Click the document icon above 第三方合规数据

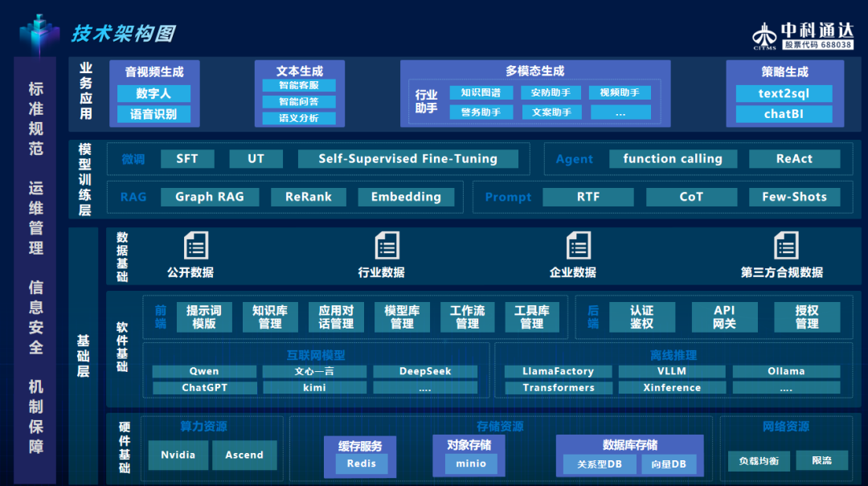point(785,246)
